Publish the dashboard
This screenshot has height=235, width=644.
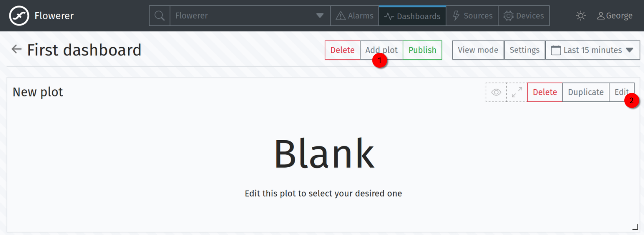click(422, 50)
